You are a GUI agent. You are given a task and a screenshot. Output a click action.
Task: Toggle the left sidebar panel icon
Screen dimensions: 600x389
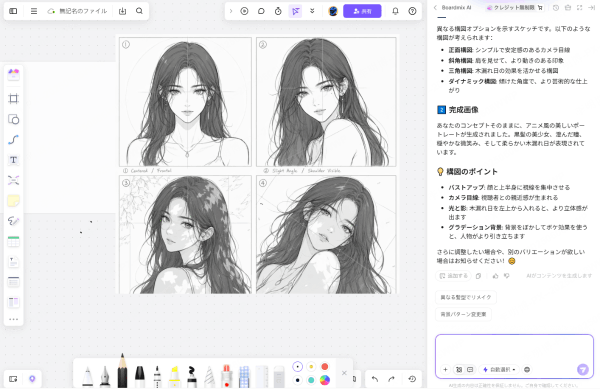pyautogui.click(x=13, y=11)
